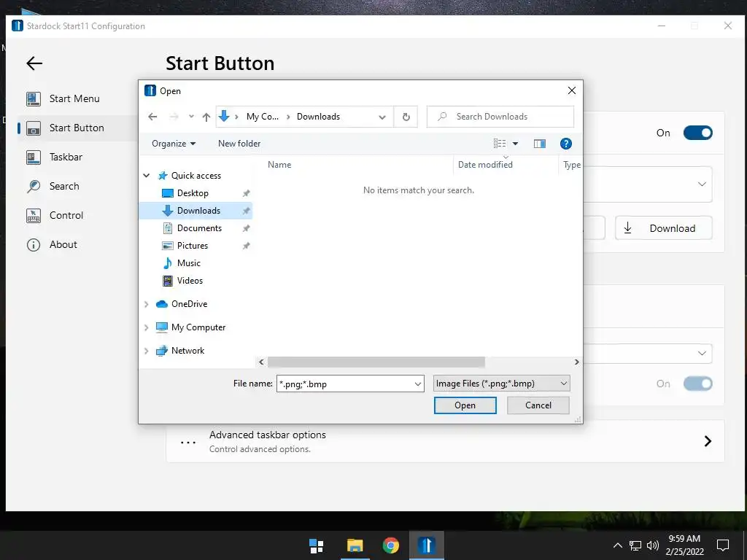Viewport: 747px width, 560px height.
Task: Go back in the Open dialog
Action: pyautogui.click(x=152, y=117)
